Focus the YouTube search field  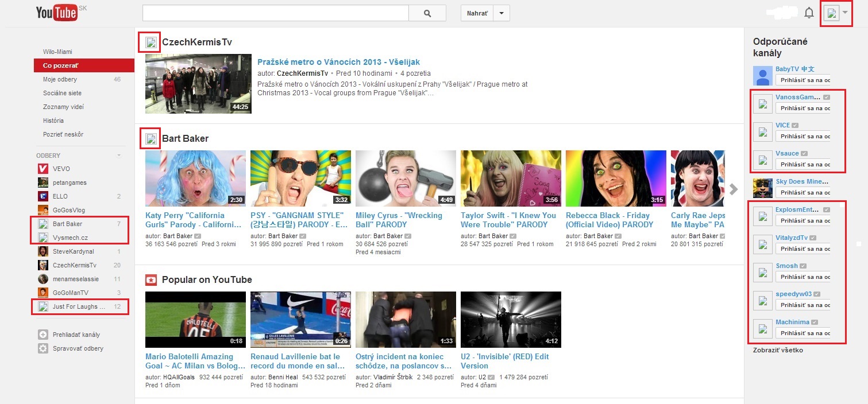275,13
